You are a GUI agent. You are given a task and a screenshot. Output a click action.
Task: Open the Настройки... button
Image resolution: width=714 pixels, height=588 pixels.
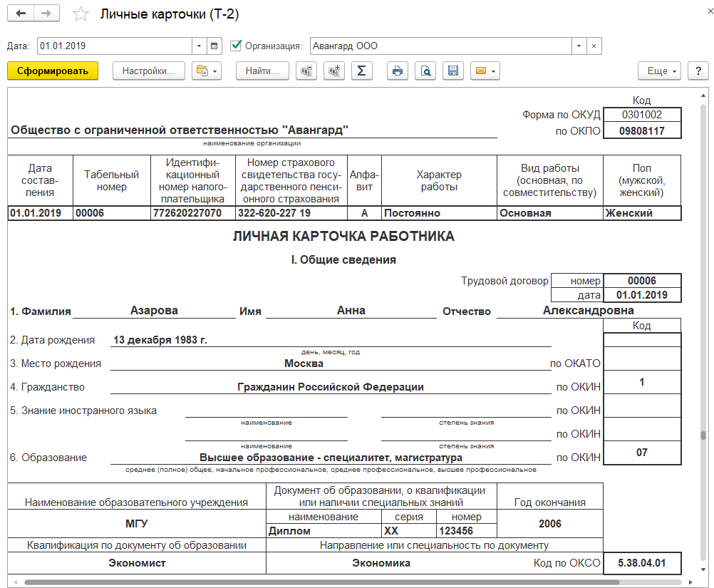(149, 71)
